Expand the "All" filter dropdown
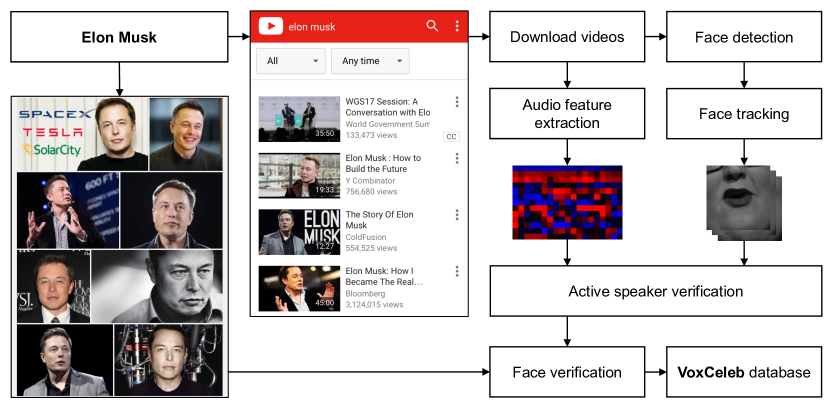The image size is (833, 410). pos(290,61)
